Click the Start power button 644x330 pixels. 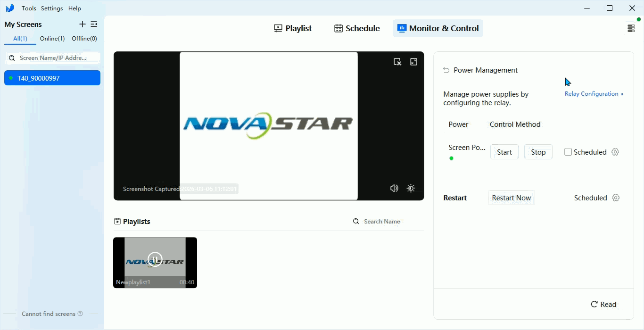pos(504,152)
